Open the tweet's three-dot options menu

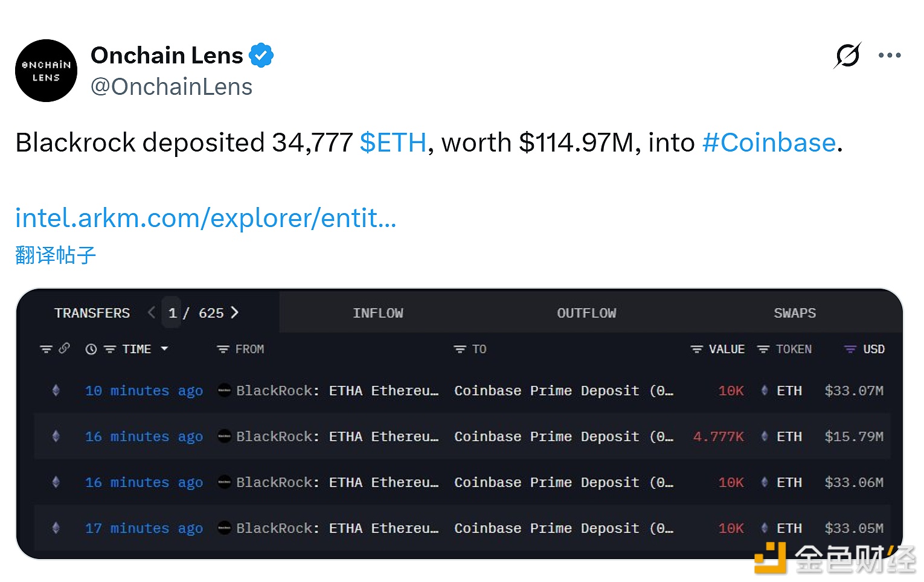point(889,55)
